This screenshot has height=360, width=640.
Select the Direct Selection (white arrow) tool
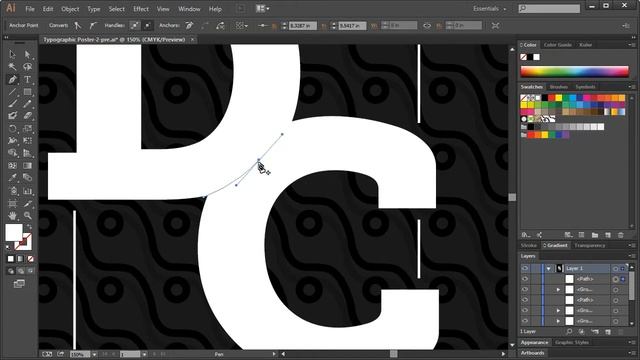(x=27, y=54)
